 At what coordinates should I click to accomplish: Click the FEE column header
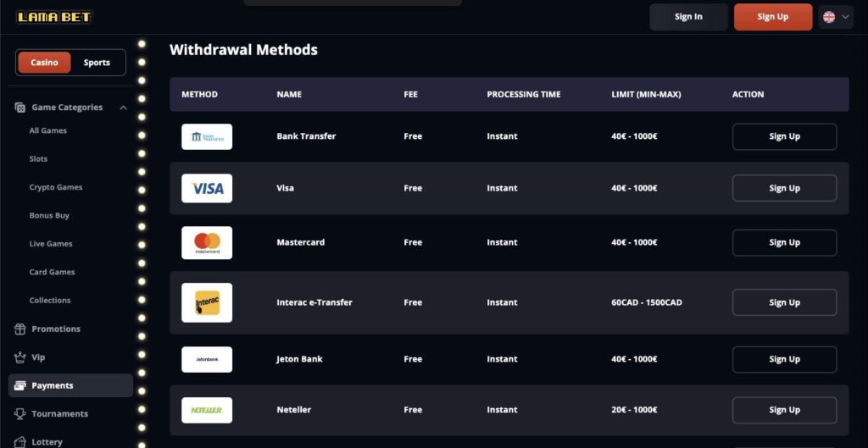coord(411,95)
